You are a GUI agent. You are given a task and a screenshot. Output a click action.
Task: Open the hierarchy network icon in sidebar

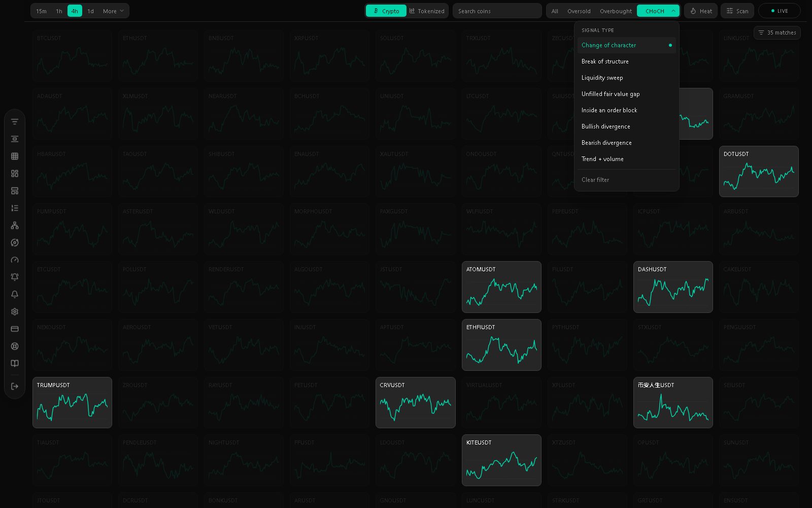click(x=15, y=226)
